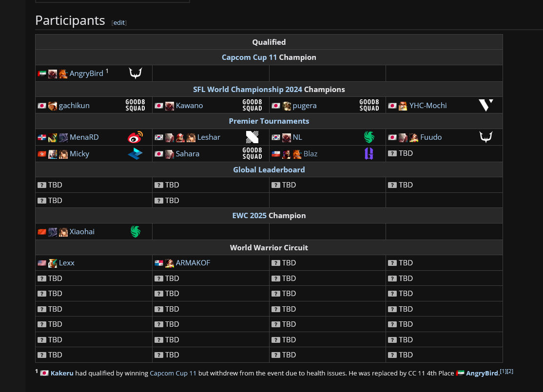Click the Panama flag beside ARMAKOF
Viewport: 543px width, 392px height.
tap(158, 263)
